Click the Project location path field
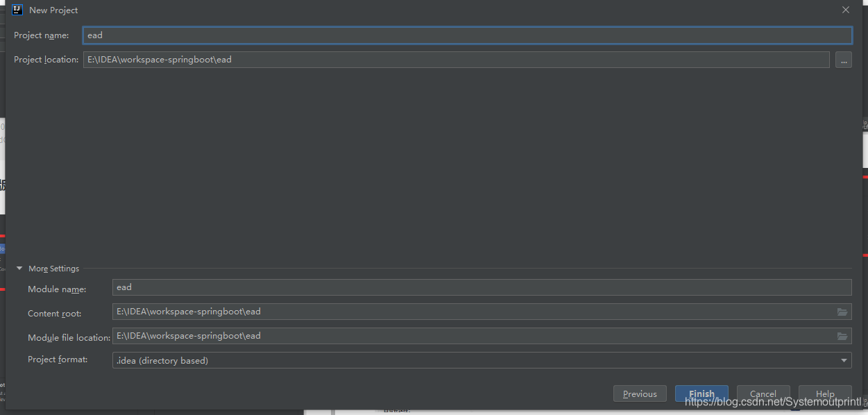 456,60
